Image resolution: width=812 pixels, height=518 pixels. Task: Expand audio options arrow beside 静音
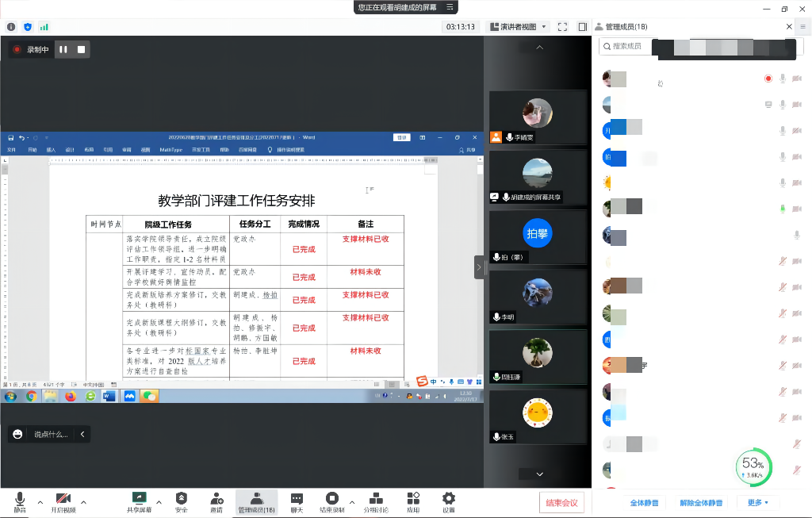40,501
